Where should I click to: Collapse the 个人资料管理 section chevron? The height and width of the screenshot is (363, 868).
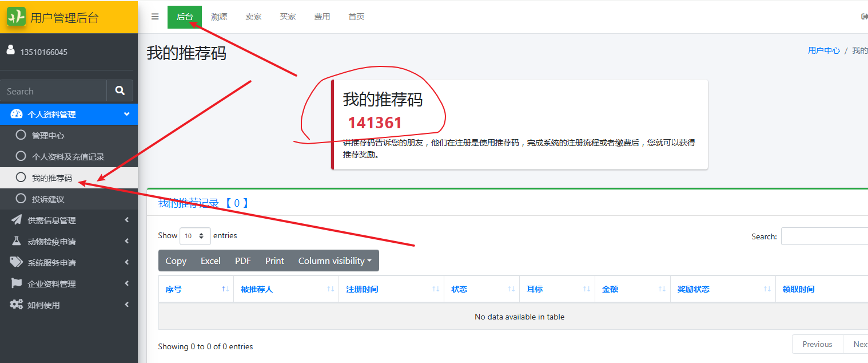tap(126, 114)
